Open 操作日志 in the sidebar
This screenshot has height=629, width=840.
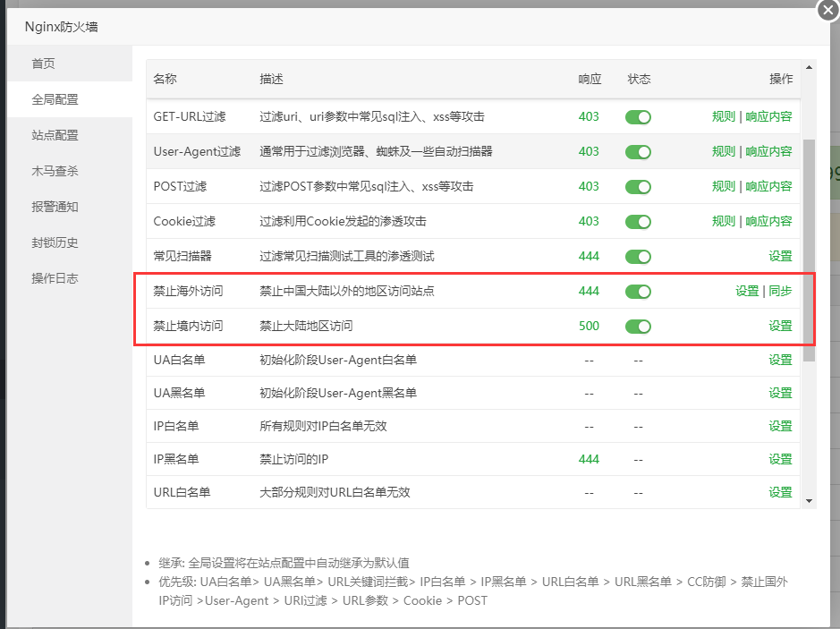[55, 278]
